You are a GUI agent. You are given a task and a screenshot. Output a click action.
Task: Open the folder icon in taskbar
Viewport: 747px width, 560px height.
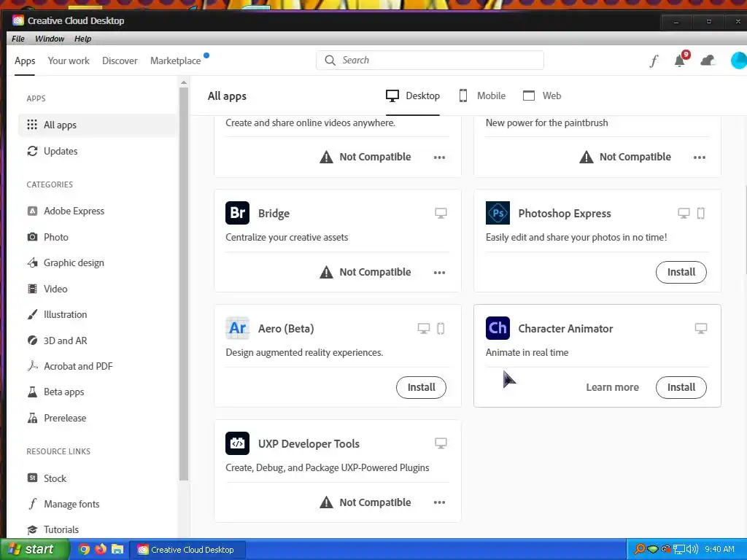point(117,550)
